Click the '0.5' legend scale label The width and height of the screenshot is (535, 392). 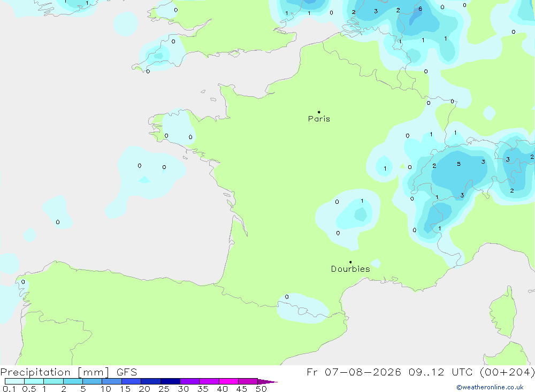pyautogui.click(x=29, y=389)
